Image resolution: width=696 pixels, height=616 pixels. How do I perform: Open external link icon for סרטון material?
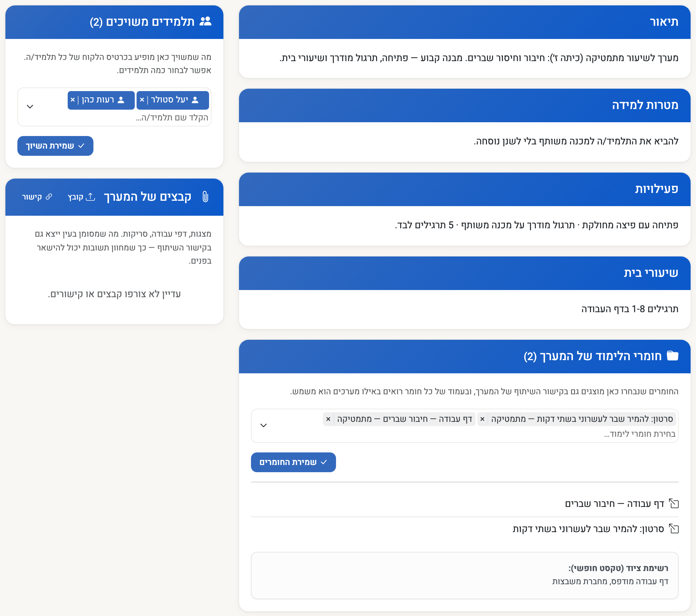[x=674, y=529]
